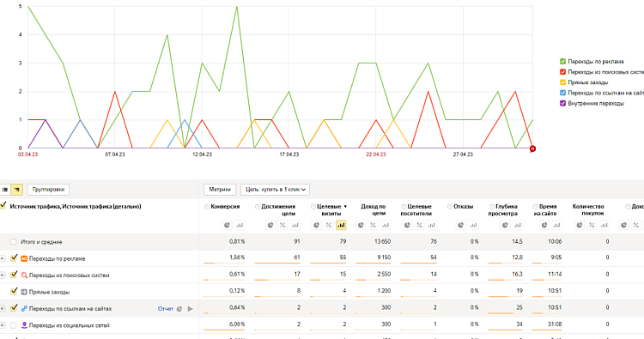Toggle the master checkbox beside Источник трафика
644x339 pixels.
coord(3,205)
